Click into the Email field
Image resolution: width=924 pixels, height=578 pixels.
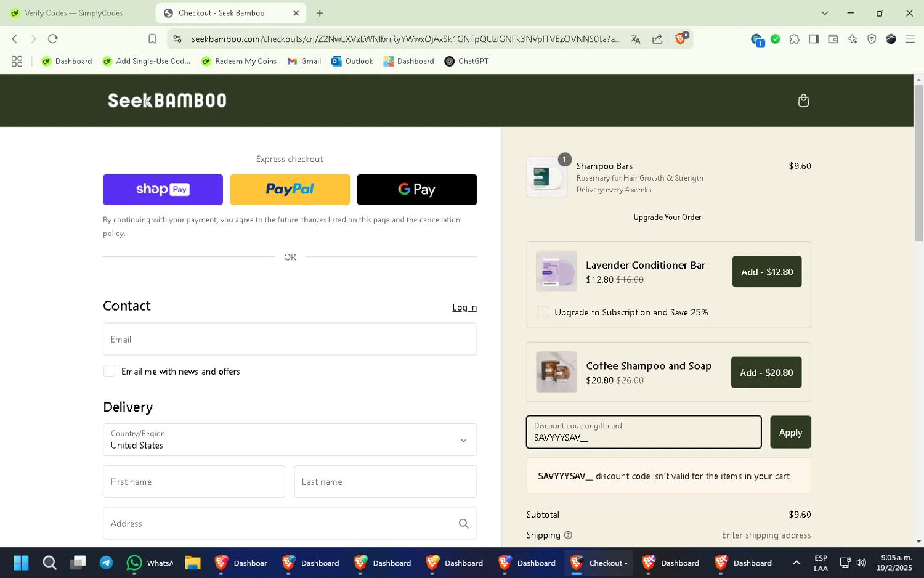[290, 339]
